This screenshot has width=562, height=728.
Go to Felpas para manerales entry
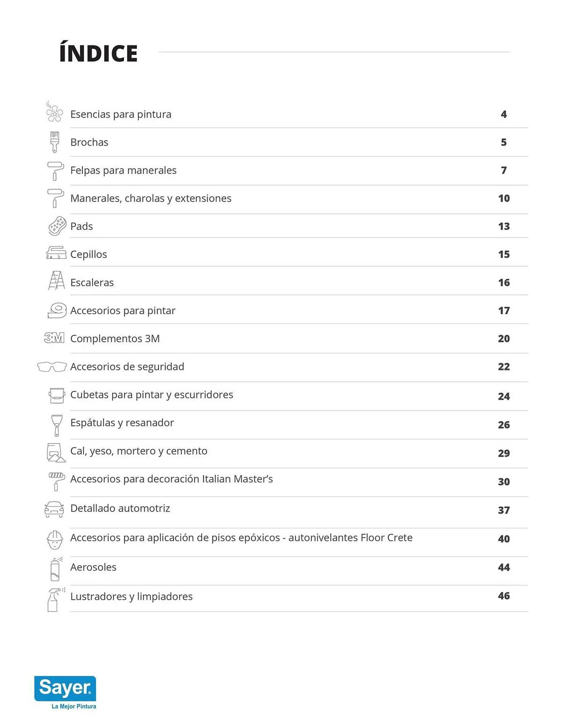[123, 170]
